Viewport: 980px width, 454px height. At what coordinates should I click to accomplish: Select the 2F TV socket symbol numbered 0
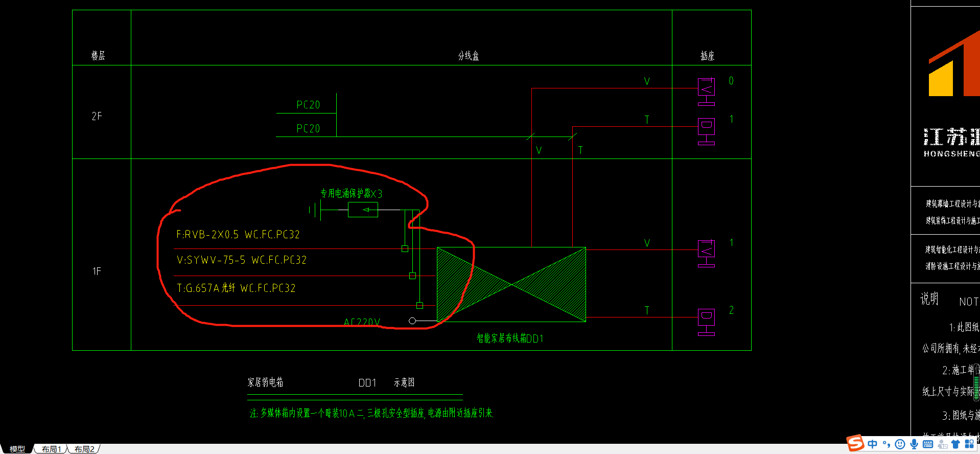707,92
